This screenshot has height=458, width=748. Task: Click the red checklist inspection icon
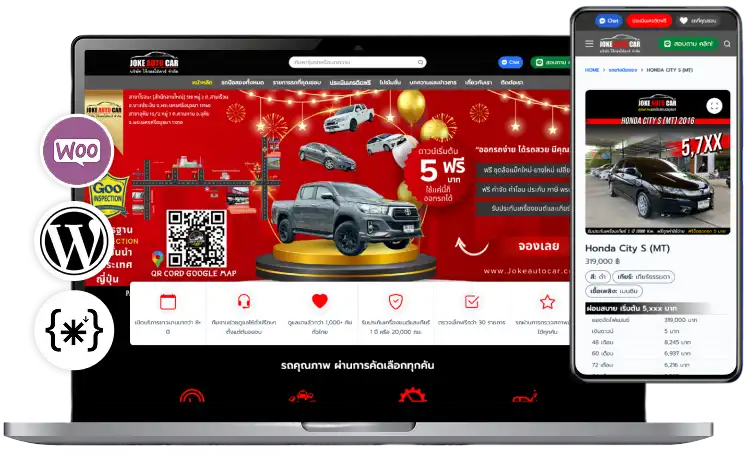[472, 301]
